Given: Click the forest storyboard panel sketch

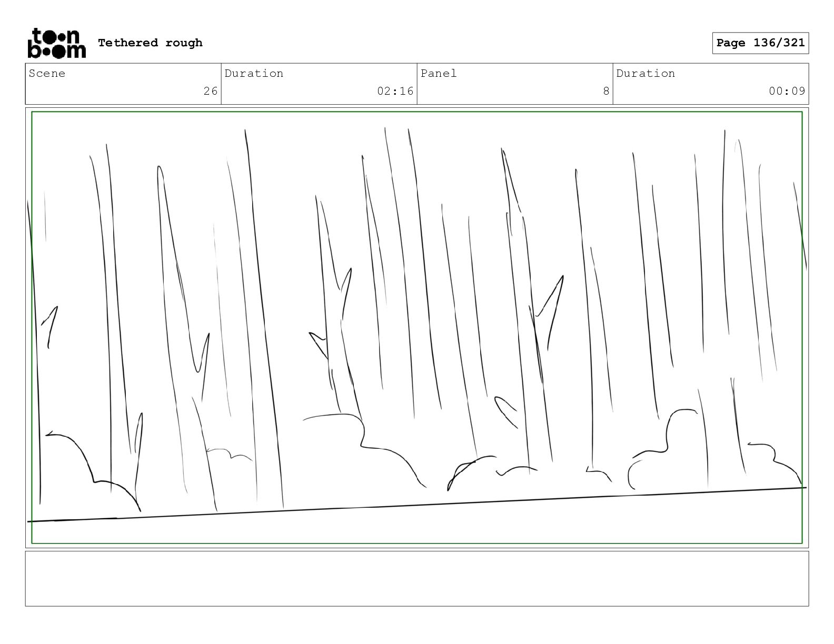Looking at the screenshot, I should point(417,328).
